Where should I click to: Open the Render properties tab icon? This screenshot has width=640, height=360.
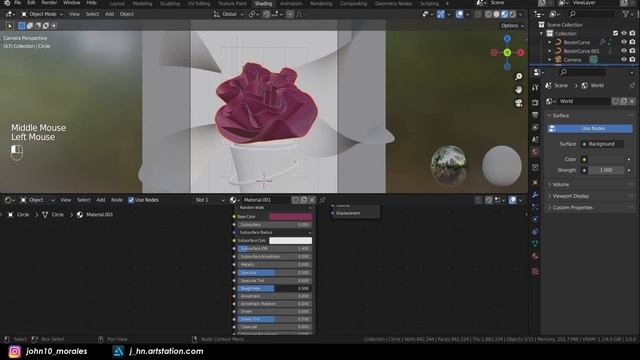(535, 102)
